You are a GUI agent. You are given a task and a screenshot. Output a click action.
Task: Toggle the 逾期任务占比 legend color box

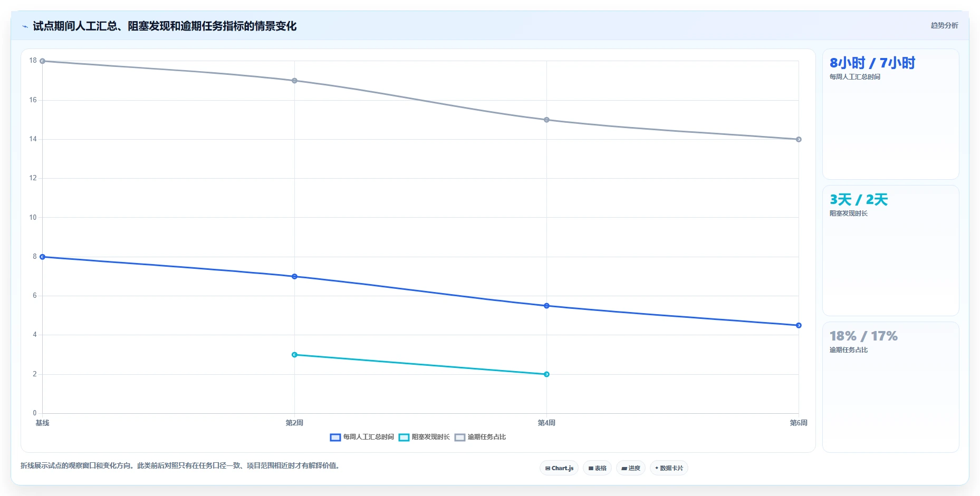[x=460, y=437]
